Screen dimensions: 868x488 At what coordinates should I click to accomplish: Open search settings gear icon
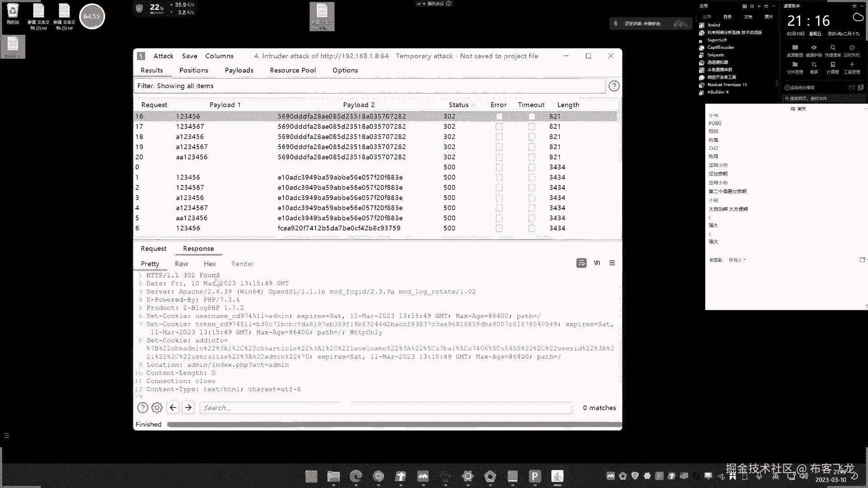(157, 408)
